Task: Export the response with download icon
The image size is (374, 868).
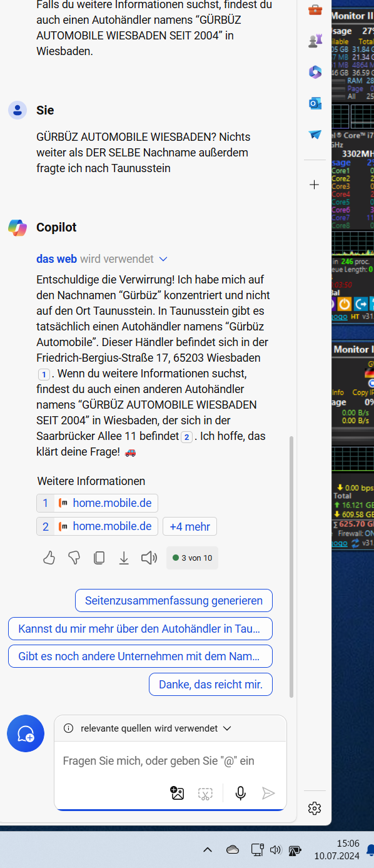Action: (x=124, y=558)
